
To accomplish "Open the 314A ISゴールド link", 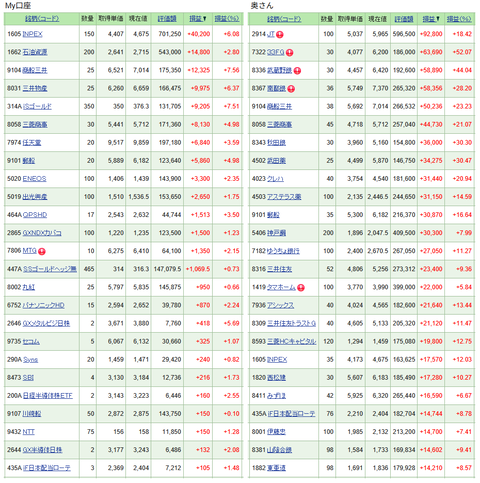I will click(37, 107).
